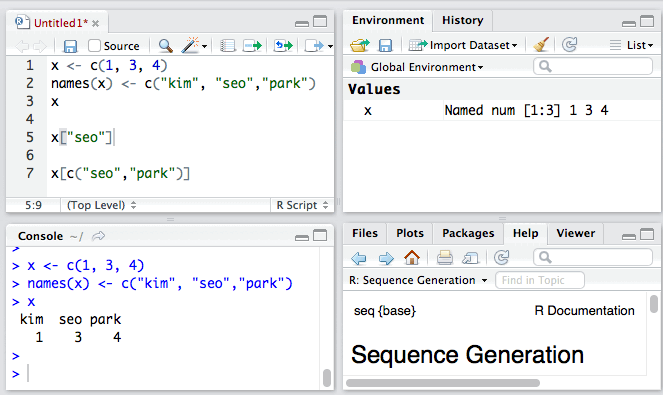Run the current line with the green arrow
The image size is (663, 395).
(x=252, y=46)
